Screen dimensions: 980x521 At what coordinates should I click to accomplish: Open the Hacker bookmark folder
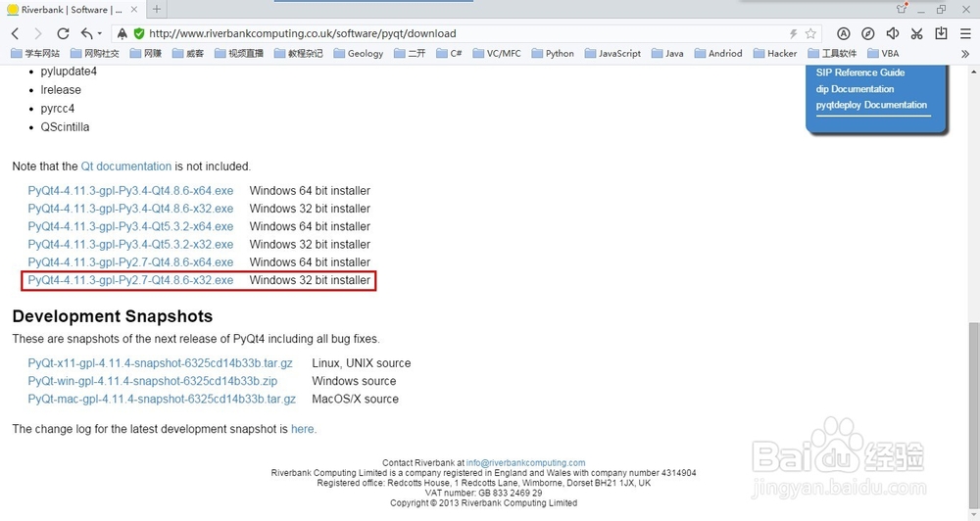(775, 54)
